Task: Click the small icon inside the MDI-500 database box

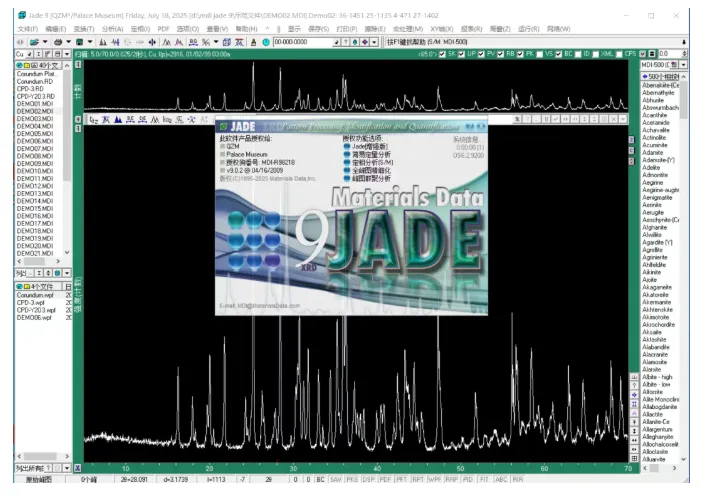Action: tap(674, 64)
